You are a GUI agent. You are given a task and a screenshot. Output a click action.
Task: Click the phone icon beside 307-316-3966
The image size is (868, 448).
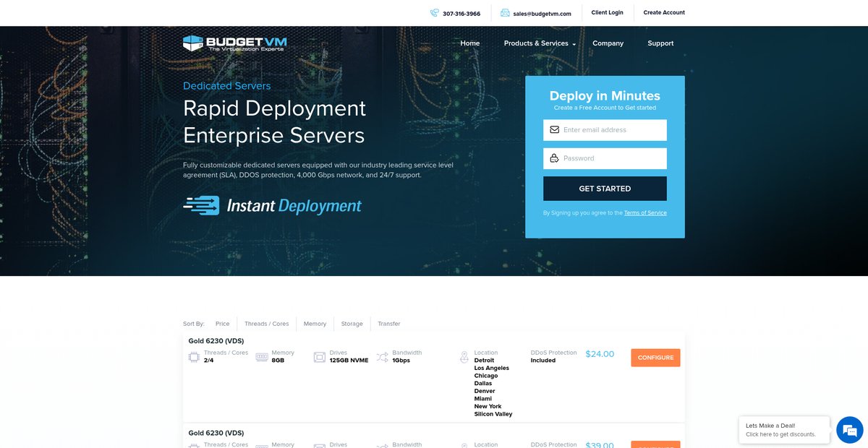435,13
